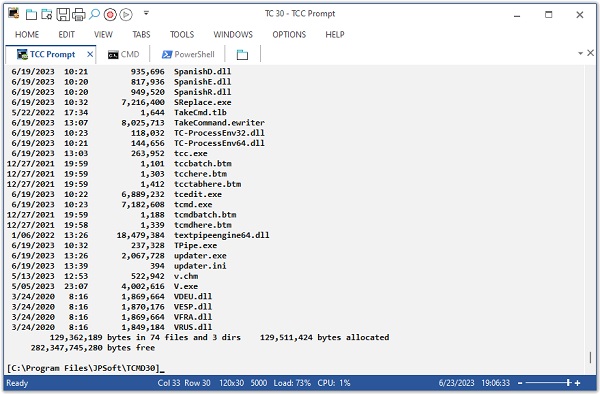Open the TABS ribbon menu
Viewport: 600px width, 394px height.
[141, 34]
